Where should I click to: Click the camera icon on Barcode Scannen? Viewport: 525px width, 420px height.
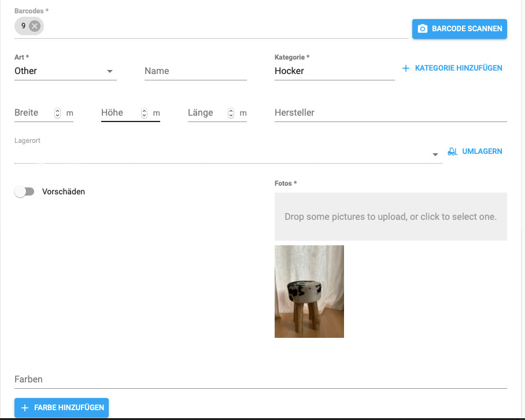pos(423,29)
